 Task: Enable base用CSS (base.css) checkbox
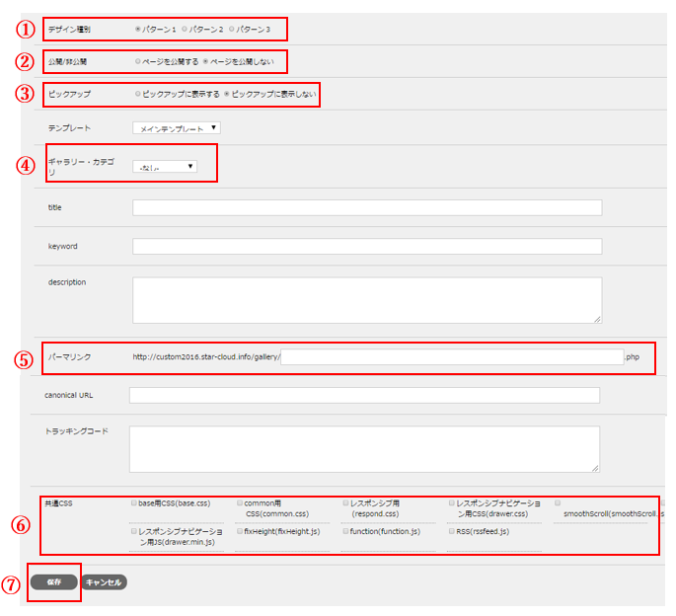click(x=134, y=502)
